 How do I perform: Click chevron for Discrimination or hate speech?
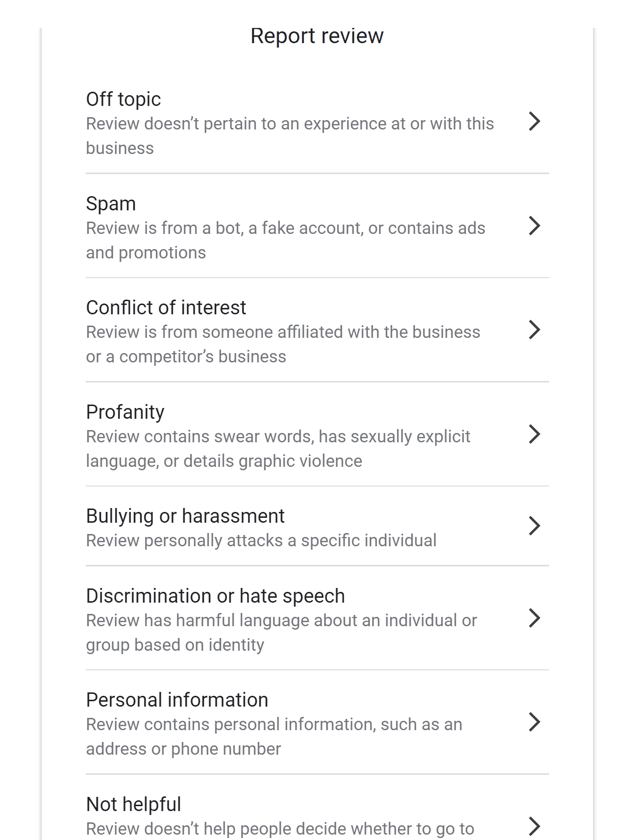pyautogui.click(x=534, y=618)
